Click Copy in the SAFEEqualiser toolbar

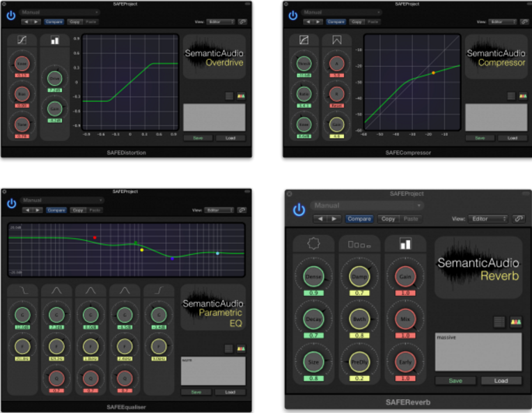pos(78,210)
